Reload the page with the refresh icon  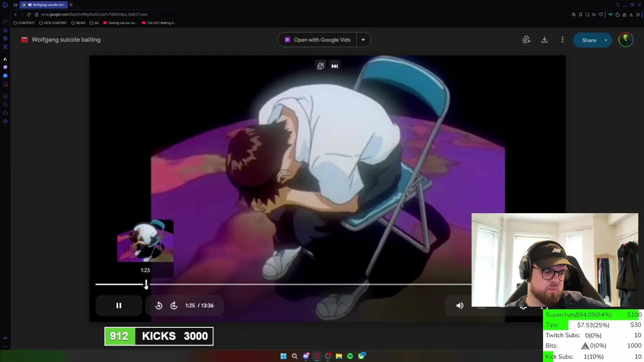[x=29, y=15]
